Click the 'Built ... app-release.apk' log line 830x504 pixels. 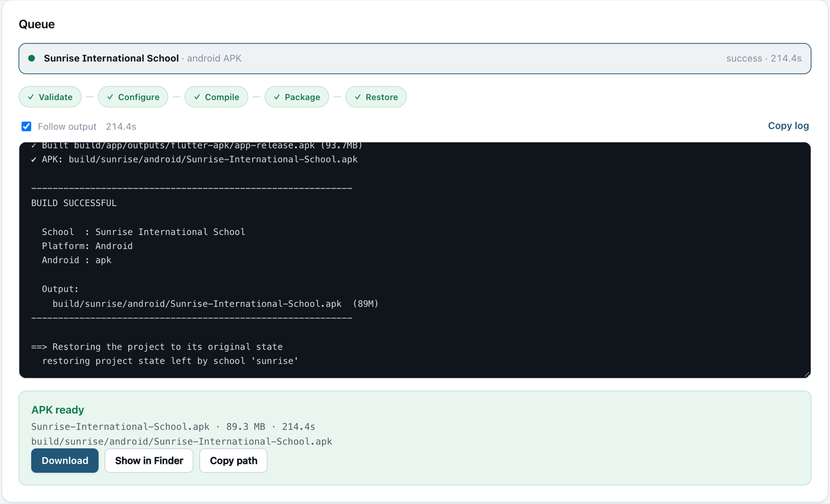pos(197,146)
